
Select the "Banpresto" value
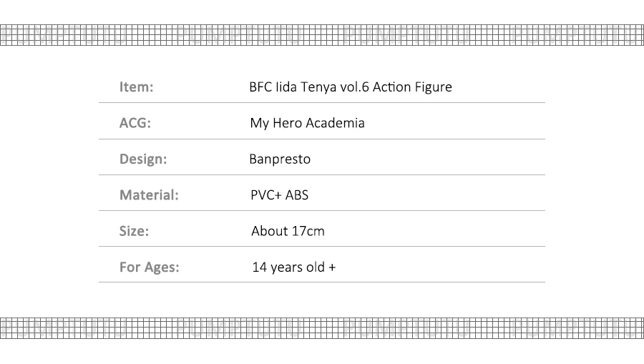tap(280, 159)
